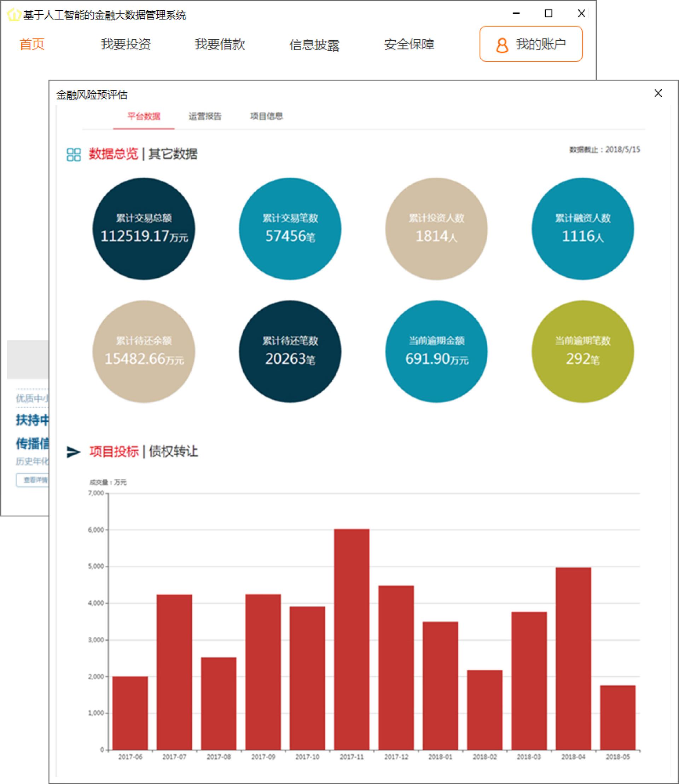
Task: Click the olive 当前逾期笔数 circle
Action: pyautogui.click(x=582, y=351)
